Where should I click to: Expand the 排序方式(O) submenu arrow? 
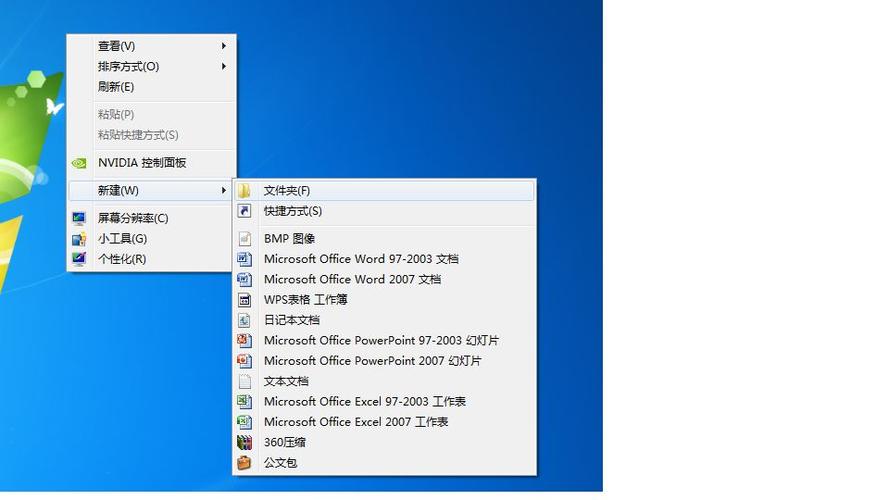click(224, 66)
